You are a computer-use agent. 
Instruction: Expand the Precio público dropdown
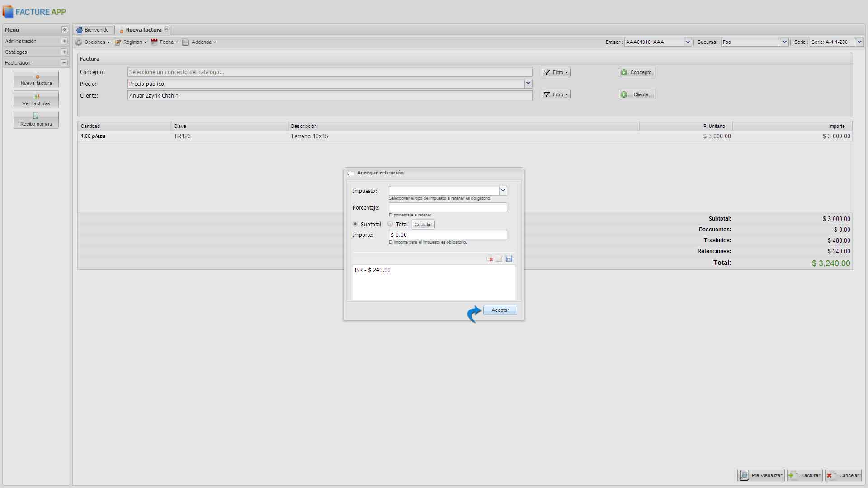click(x=528, y=84)
